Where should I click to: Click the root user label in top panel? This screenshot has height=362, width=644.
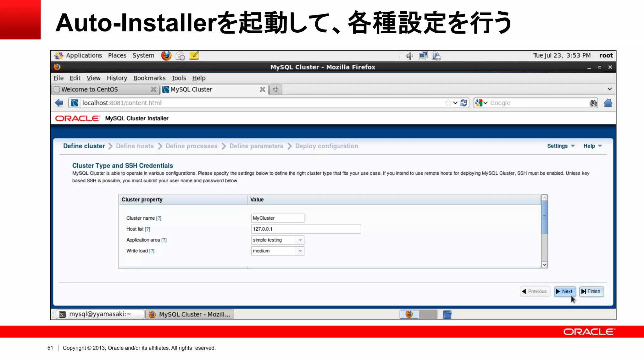pos(606,56)
